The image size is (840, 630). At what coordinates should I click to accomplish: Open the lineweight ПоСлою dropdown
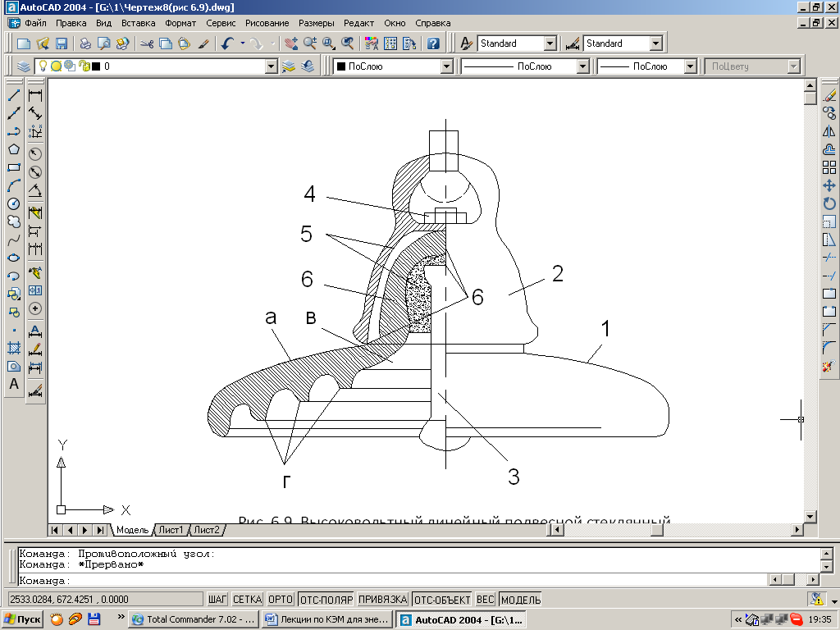coord(691,66)
